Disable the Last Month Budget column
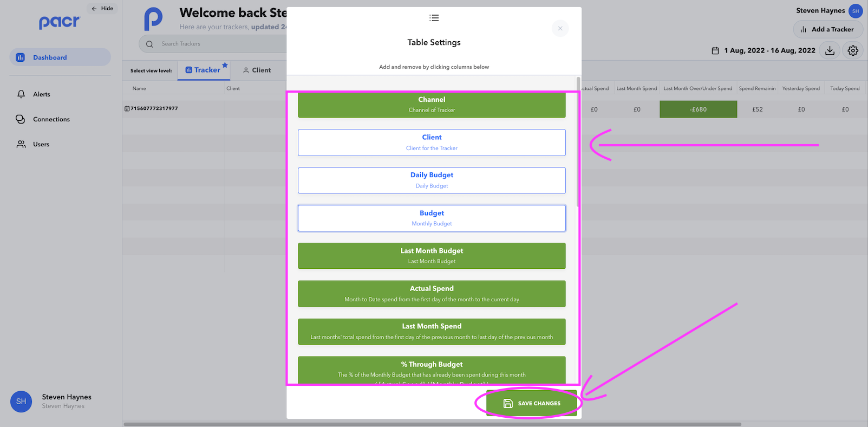Viewport: 868px width, 427px height. (432, 256)
